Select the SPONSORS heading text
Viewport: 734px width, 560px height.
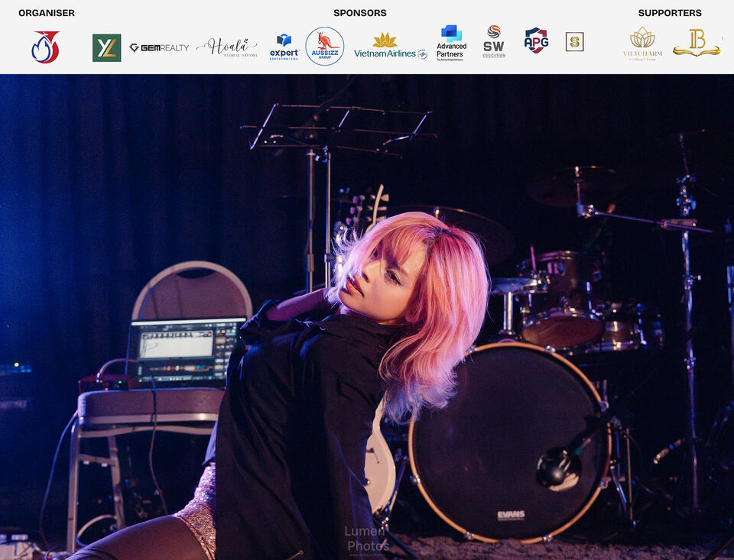click(x=360, y=13)
